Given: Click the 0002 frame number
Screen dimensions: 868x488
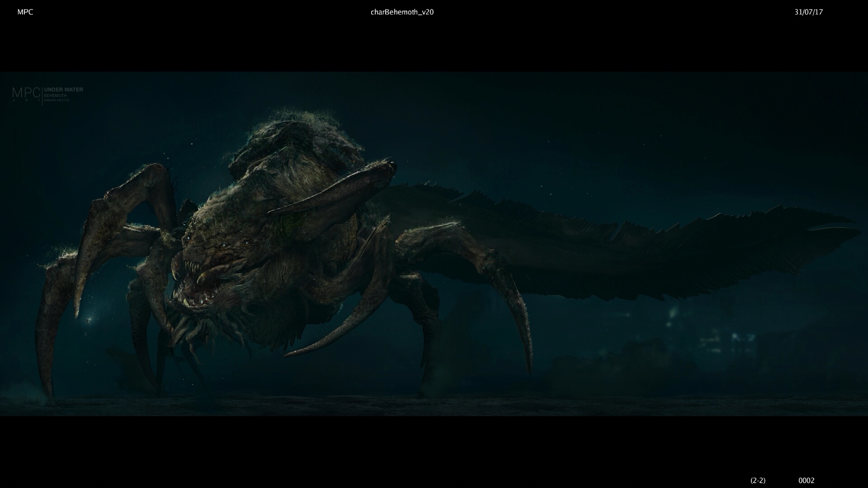Looking at the screenshot, I should click(x=806, y=480).
